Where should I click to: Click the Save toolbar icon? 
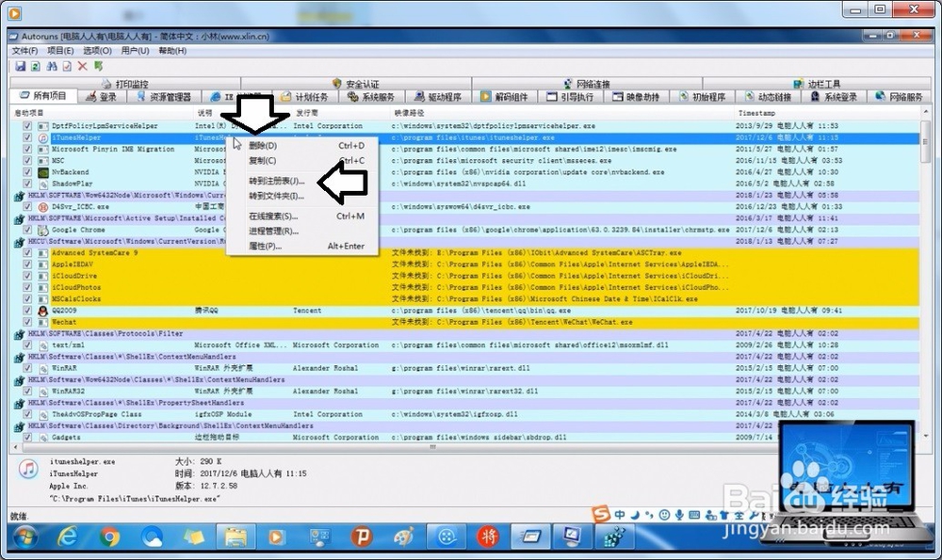[21, 66]
